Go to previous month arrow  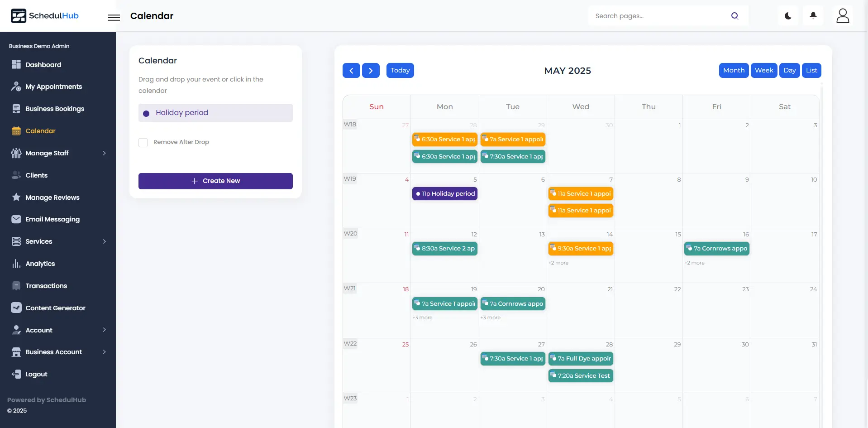tap(351, 71)
